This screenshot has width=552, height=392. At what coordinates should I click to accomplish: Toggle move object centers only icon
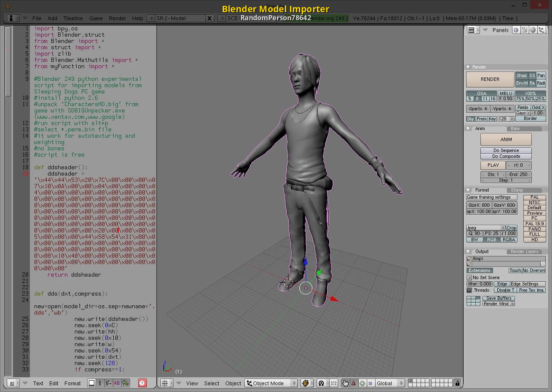(x=333, y=383)
